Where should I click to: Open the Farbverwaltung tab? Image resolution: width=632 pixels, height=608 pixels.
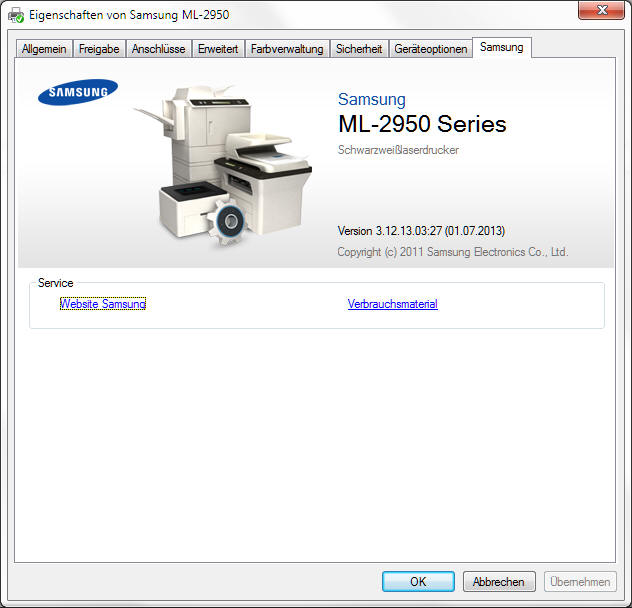287,49
